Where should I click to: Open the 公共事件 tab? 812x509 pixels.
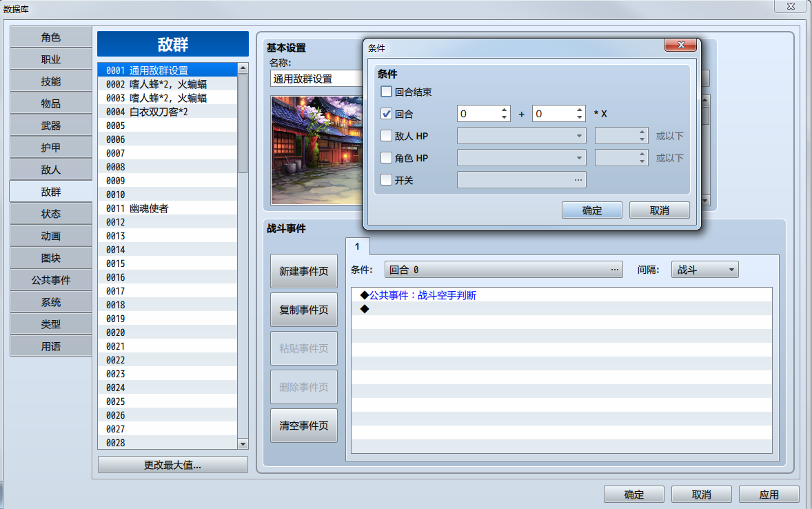[x=51, y=281]
